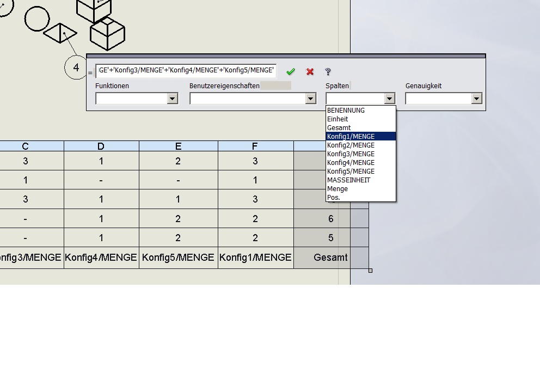Select column header F of the table

pos(255,146)
